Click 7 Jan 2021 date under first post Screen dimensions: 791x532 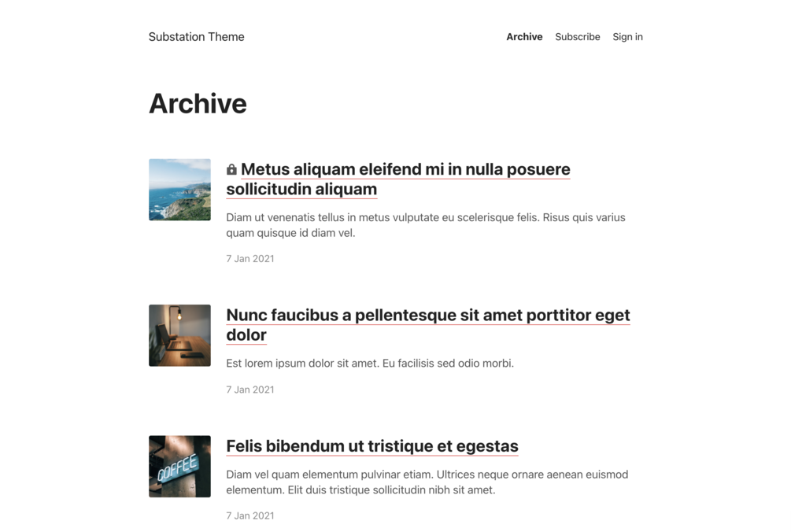point(250,259)
